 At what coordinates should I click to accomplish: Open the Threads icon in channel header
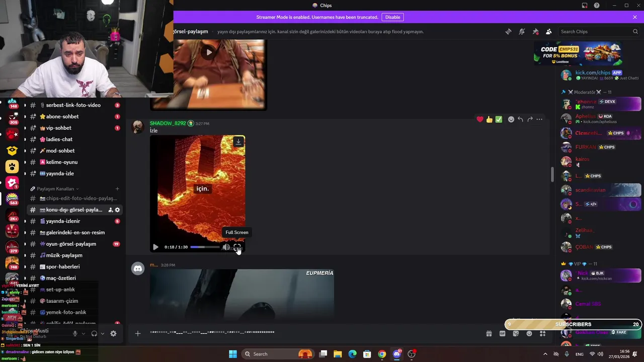508,32
